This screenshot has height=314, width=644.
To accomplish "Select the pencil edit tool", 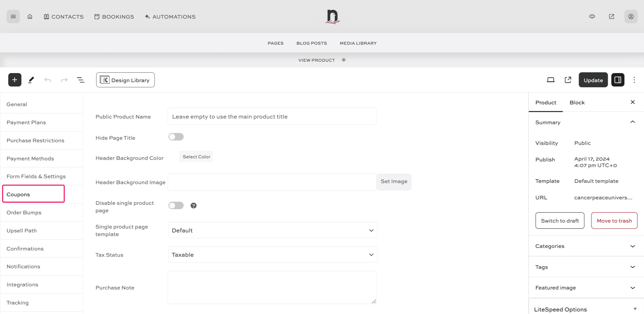I will pos(31,80).
